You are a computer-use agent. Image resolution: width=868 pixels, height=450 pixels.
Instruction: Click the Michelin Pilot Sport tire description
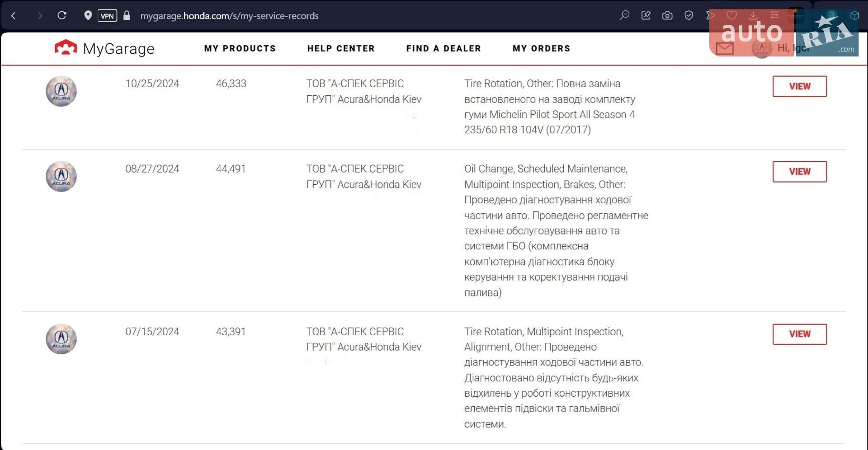click(550, 107)
